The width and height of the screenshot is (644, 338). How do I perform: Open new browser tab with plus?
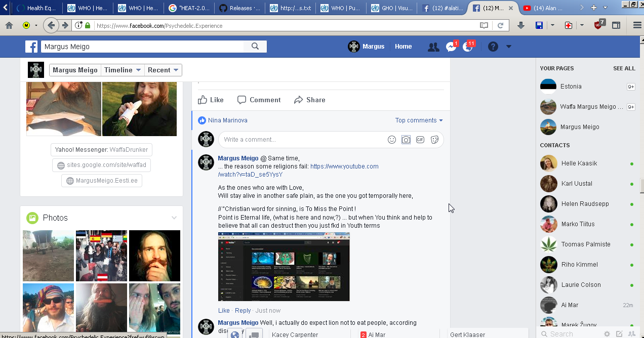point(594,8)
